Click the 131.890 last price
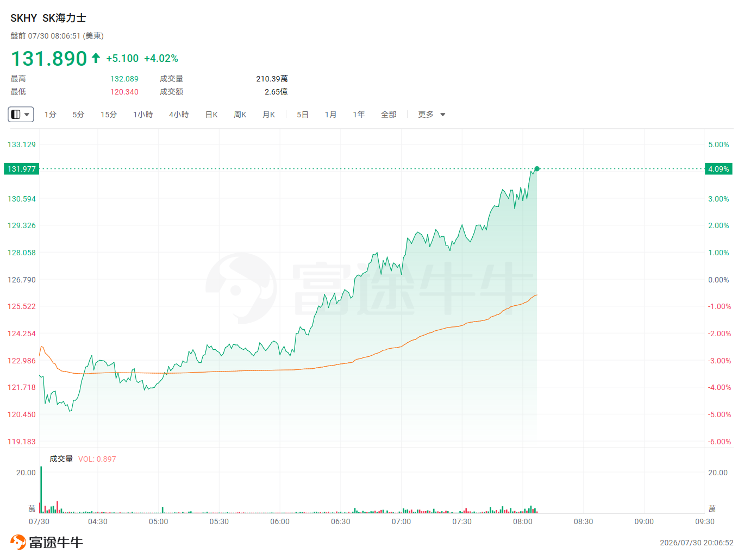Image resolution: width=744 pixels, height=560 pixels. click(x=49, y=58)
